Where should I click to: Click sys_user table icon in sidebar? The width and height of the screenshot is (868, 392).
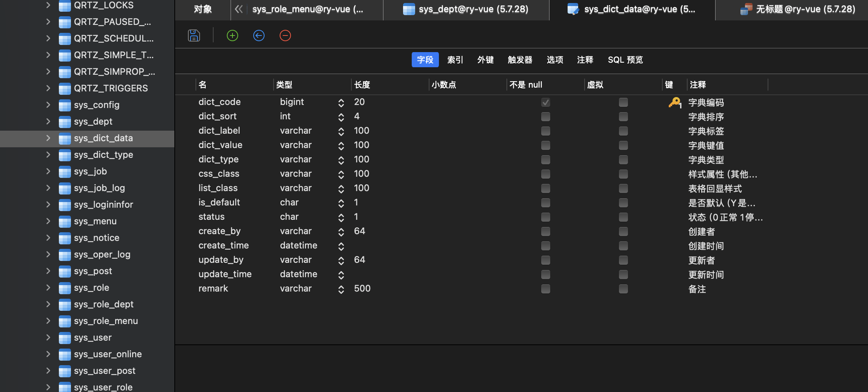65,338
